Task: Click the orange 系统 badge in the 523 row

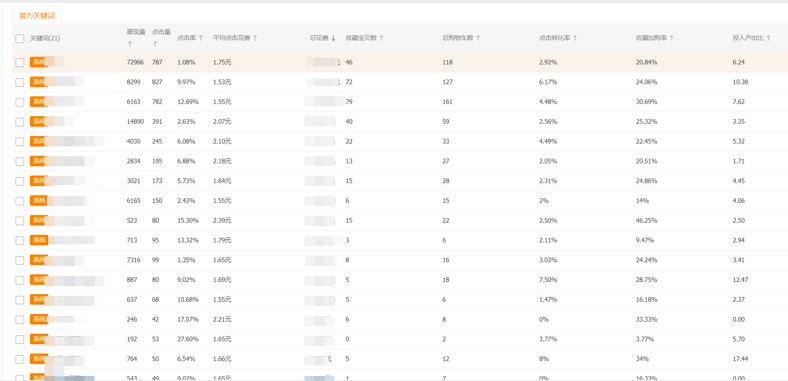Action: click(39, 220)
